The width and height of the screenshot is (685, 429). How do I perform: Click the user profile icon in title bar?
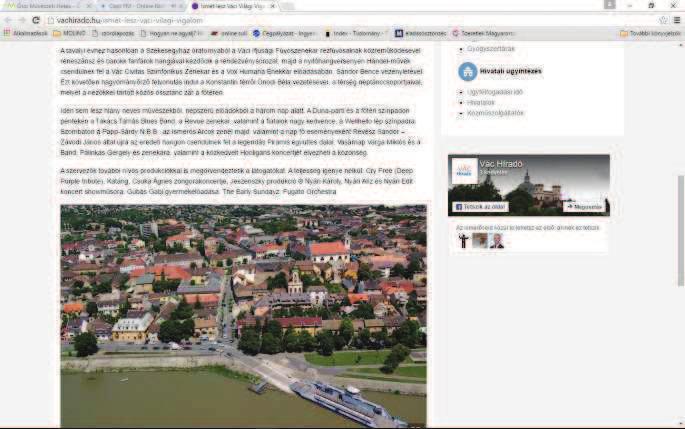(x=609, y=5)
